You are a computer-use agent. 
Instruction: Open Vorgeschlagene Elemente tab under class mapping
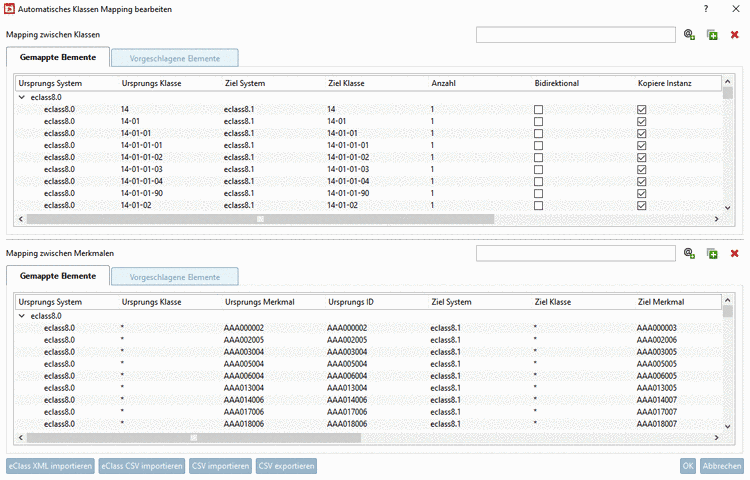(175, 58)
